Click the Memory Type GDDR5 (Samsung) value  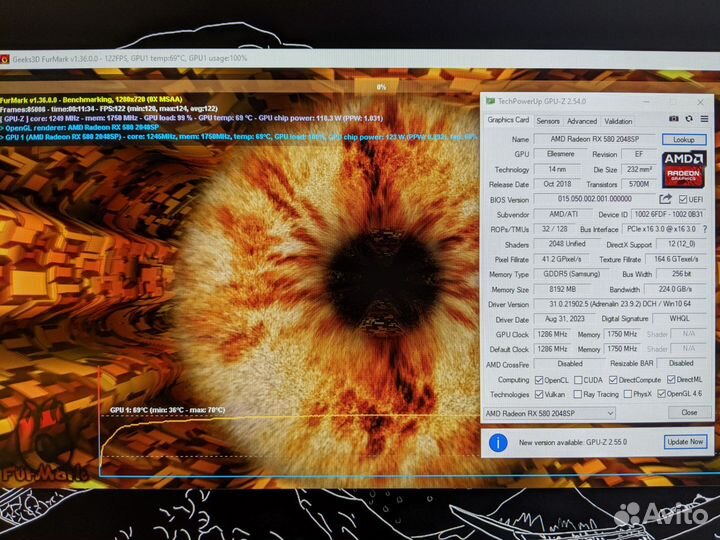572,274
